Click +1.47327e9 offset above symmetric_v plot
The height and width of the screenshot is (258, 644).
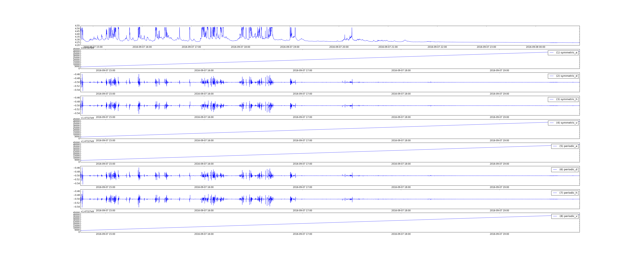coord(87,118)
